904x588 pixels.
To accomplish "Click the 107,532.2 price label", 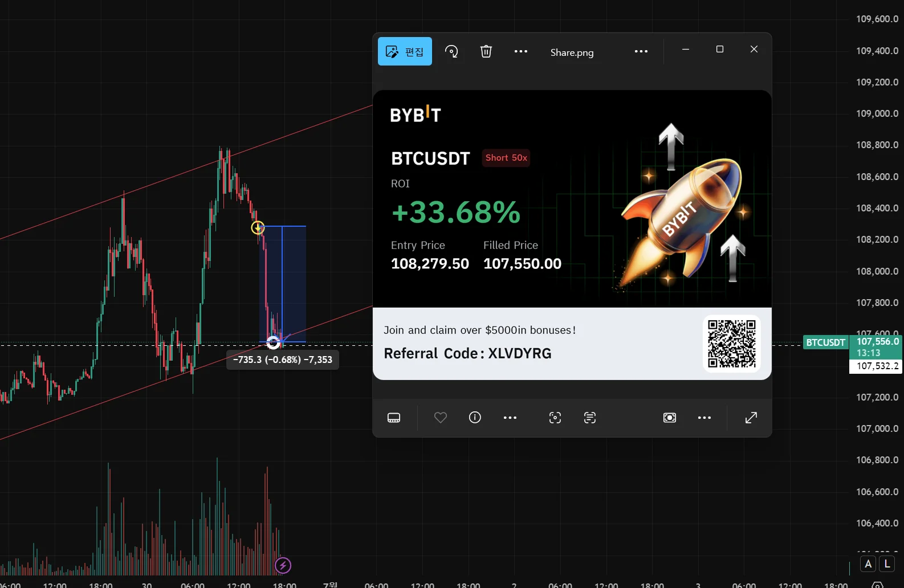I will (x=878, y=366).
